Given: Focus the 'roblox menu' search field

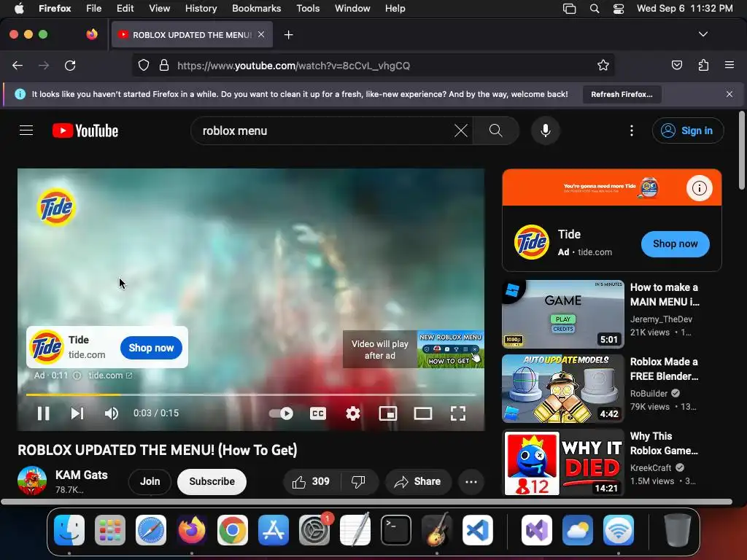Looking at the screenshot, I should pos(324,131).
